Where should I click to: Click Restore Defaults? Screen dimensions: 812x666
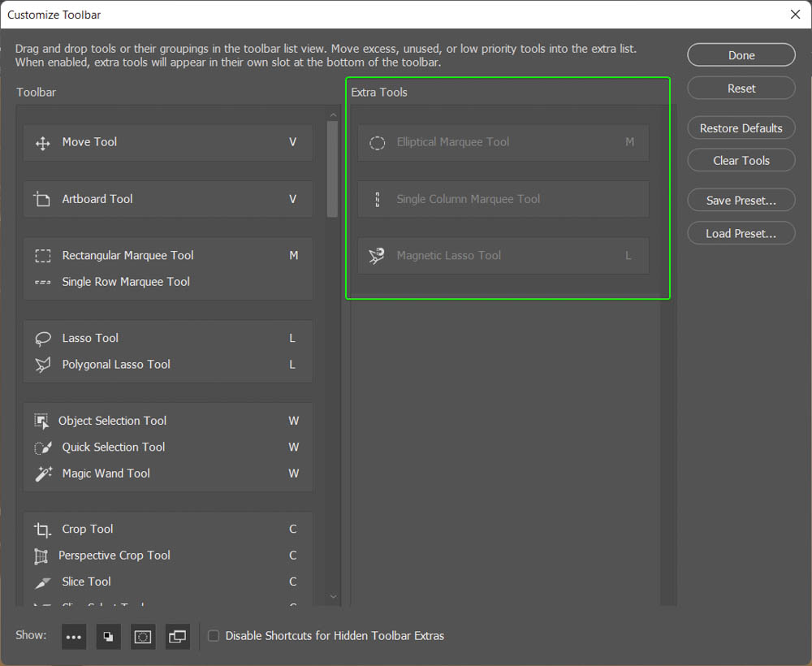[741, 128]
